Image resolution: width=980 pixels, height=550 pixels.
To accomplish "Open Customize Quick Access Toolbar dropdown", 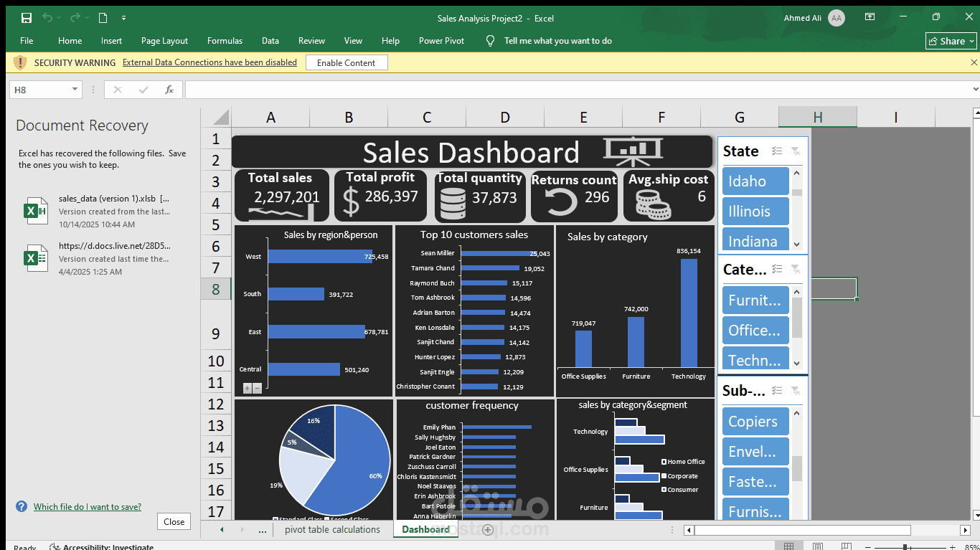I will (124, 18).
